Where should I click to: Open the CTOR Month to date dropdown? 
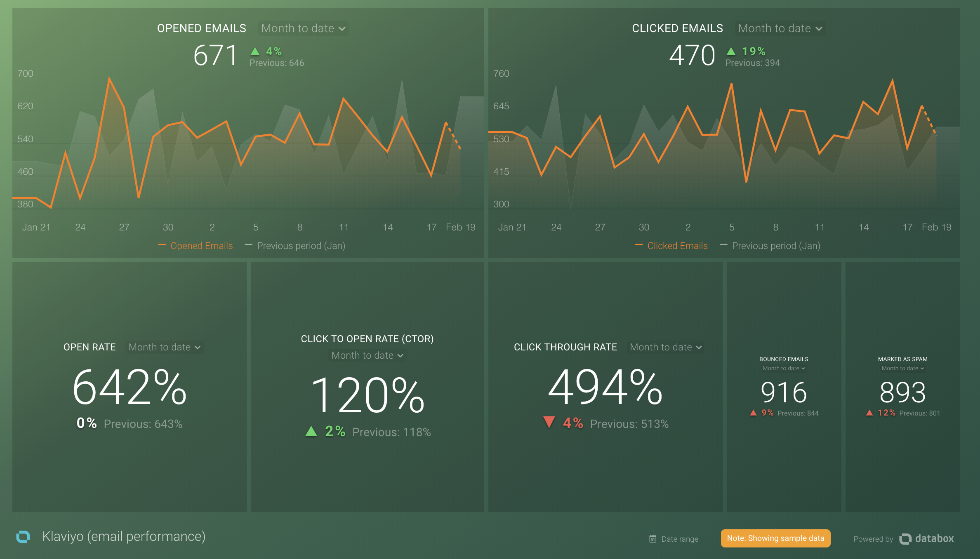click(x=367, y=355)
